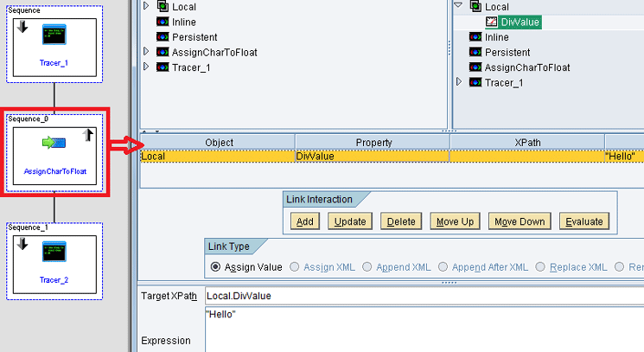Viewport: 644px width, 352px height.
Task: Expand Tracer_1 node in right tree
Action: pyautogui.click(x=459, y=82)
